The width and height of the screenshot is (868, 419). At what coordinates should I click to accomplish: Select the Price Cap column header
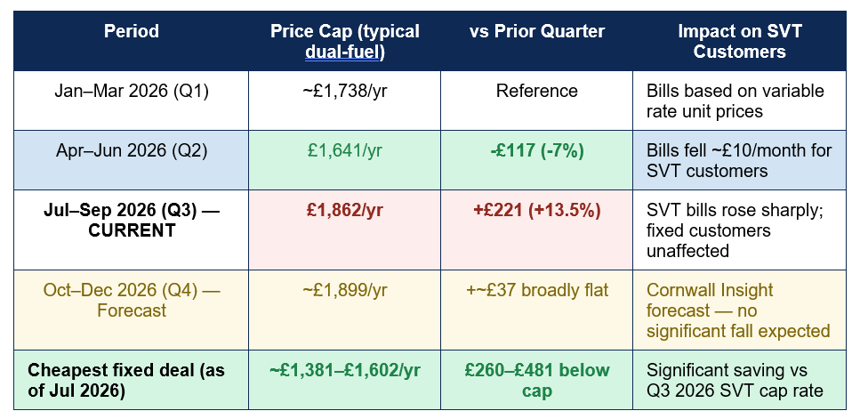(344, 41)
